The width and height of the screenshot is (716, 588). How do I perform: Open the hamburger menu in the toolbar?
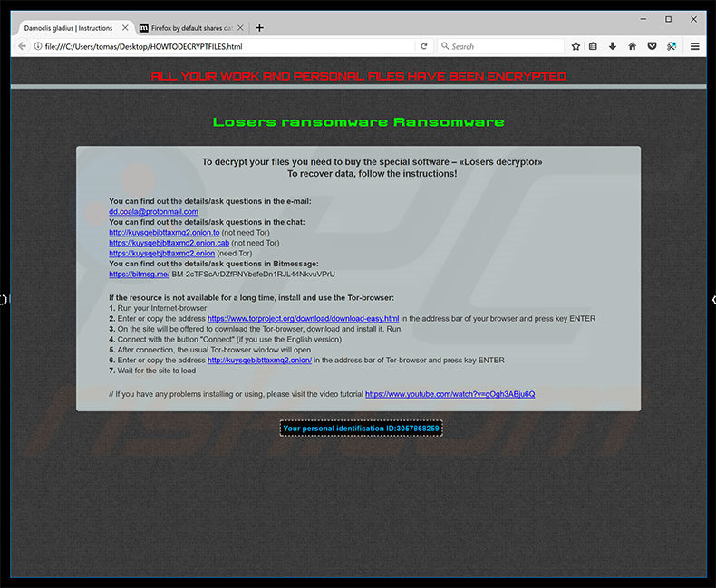point(695,46)
